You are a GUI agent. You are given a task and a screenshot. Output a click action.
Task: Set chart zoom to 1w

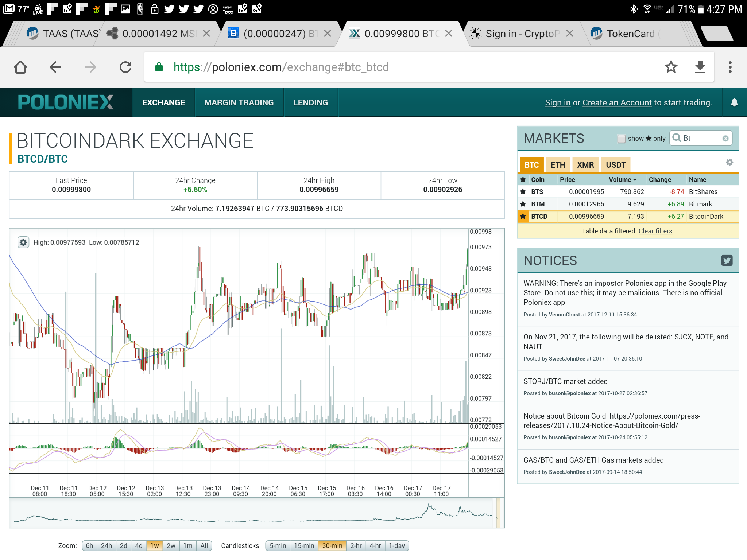(x=155, y=546)
